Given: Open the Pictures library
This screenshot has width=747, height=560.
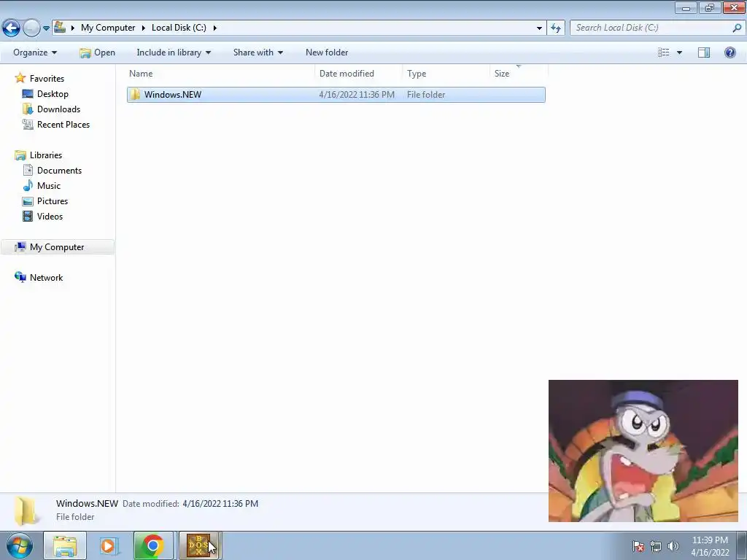Looking at the screenshot, I should [x=53, y=201].
